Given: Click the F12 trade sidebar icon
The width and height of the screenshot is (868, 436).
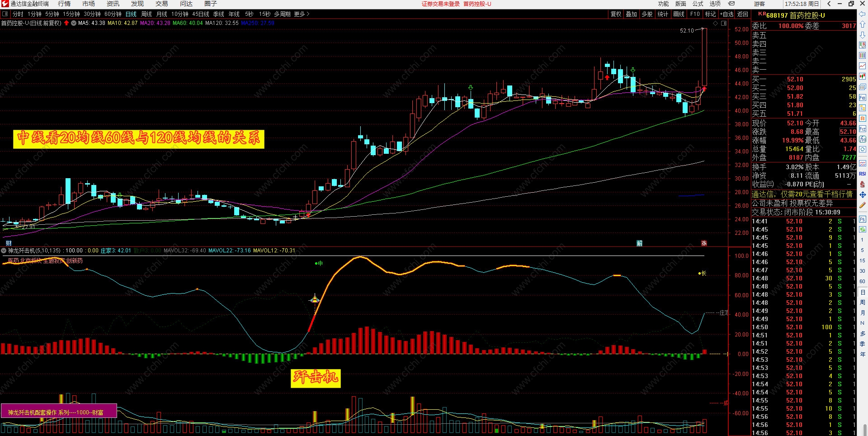Looking at the screenshot, I should pos(863,129).
